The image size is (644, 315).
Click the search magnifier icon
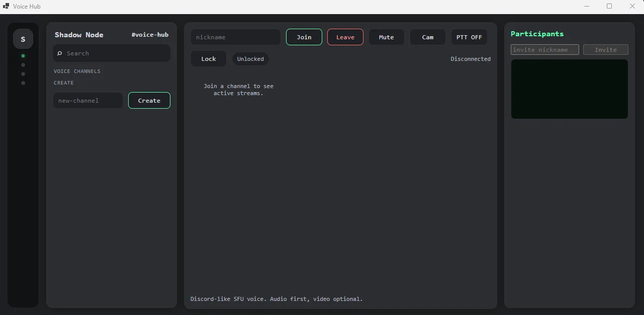[60, 53]
